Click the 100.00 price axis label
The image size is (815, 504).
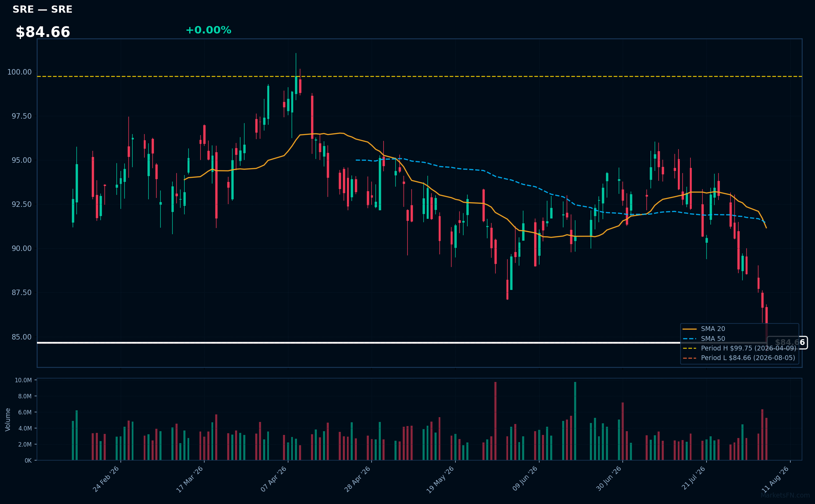tap(20, 72)
